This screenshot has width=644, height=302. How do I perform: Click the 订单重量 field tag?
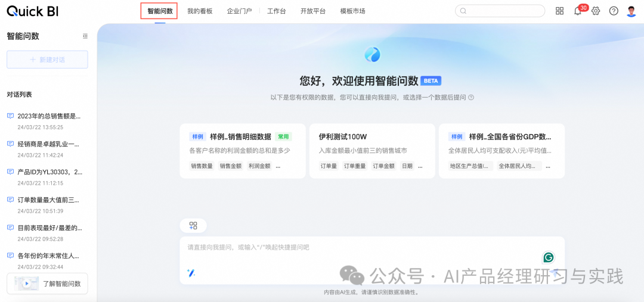(354, 166)
